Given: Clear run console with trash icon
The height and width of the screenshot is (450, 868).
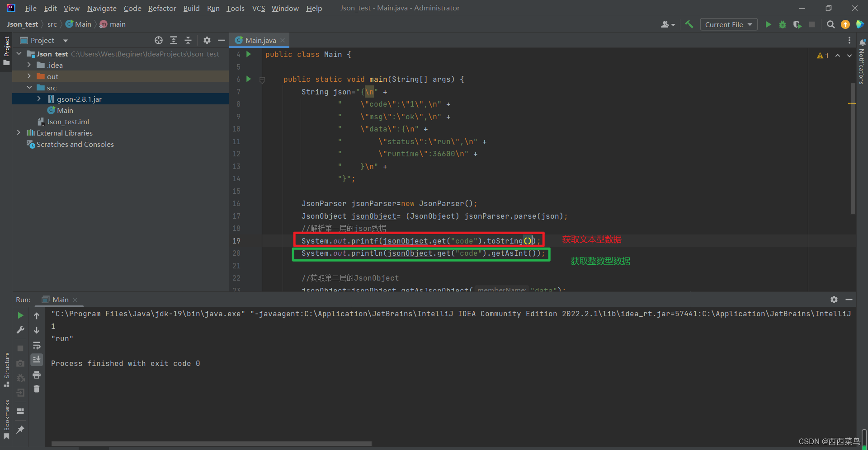Looking at the screenshot, I should (x=37, y=389).
